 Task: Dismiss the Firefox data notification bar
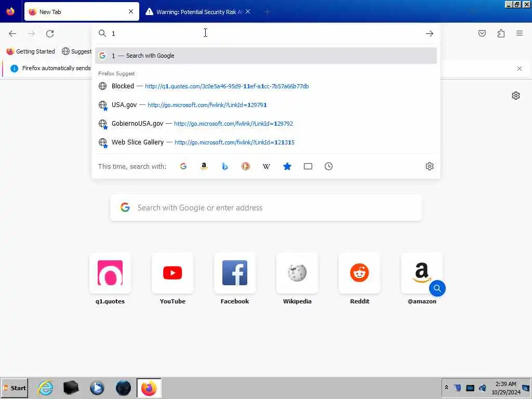coord(520,69)
